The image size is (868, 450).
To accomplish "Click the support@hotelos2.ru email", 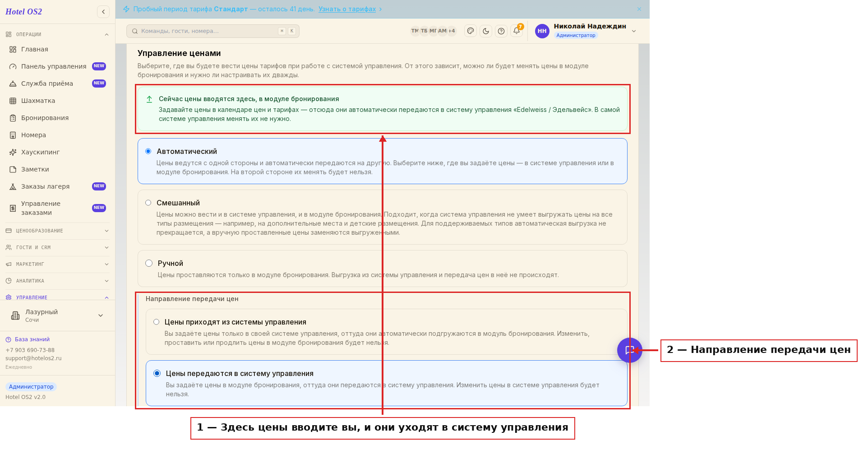I will [33, 358].
